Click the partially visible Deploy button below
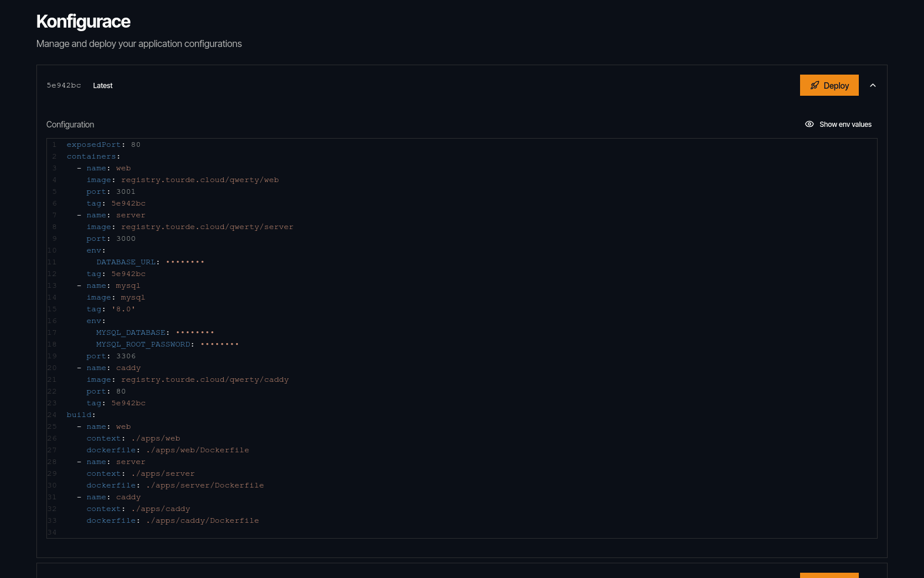 (x=829, y=574)
